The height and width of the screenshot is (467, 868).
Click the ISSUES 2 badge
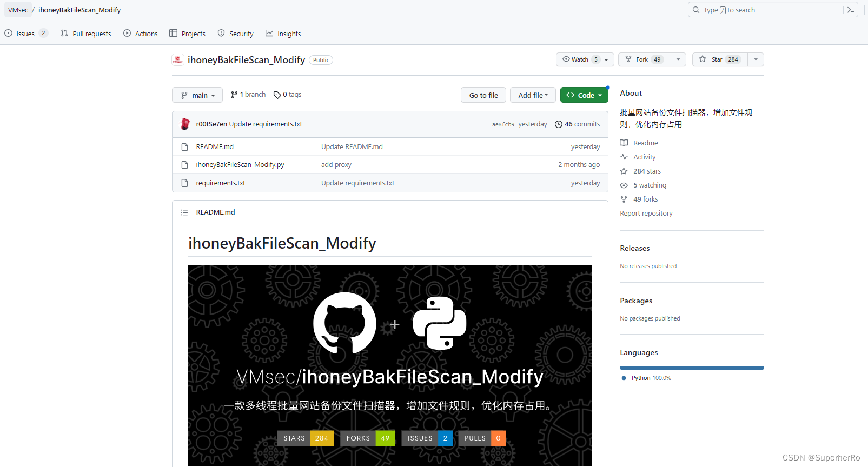(x=427, y=438)
